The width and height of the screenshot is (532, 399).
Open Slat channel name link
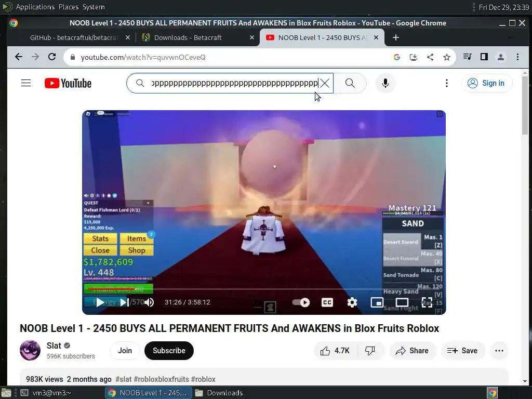click(54, 345)
